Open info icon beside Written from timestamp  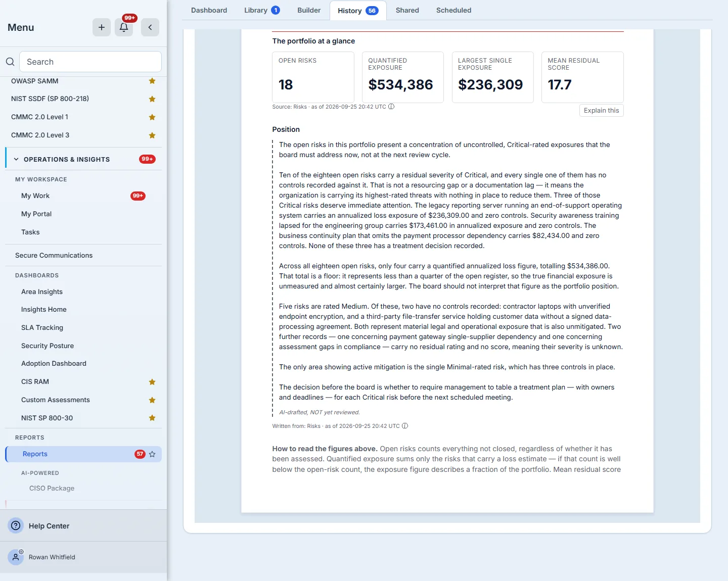pyautogui.click(x=405, y=426)
